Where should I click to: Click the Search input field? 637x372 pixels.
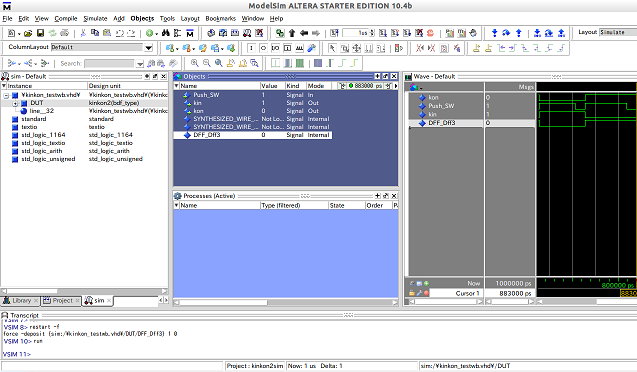coord(109,64)
